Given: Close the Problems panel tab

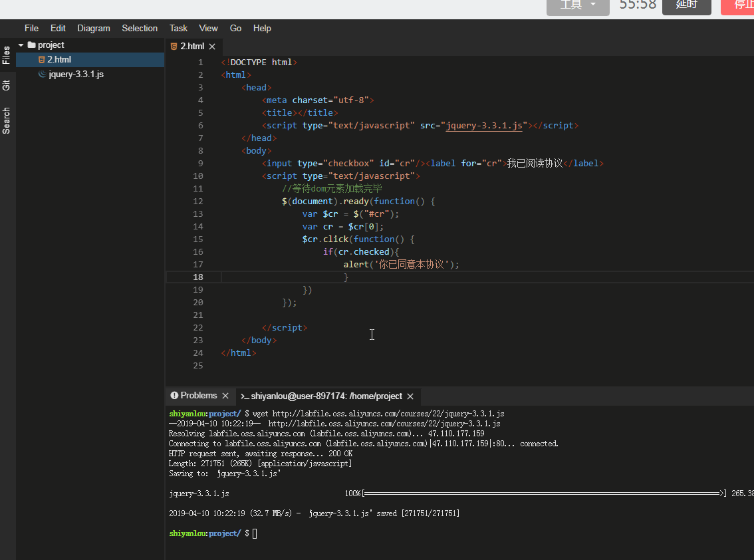Looking at the screenshot, I should [225, 396].
